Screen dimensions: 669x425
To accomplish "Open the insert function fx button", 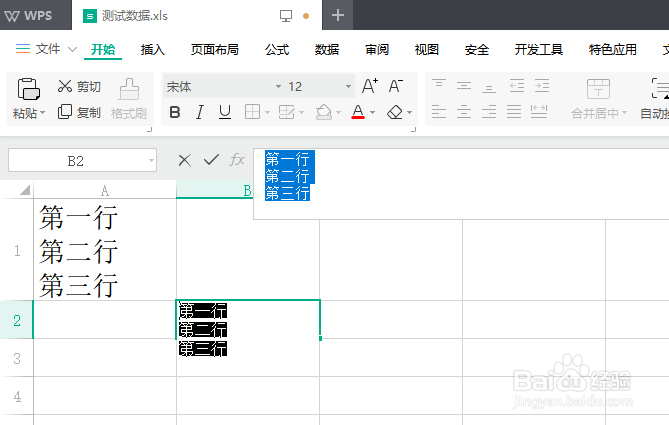I will [x=237, y=160].
